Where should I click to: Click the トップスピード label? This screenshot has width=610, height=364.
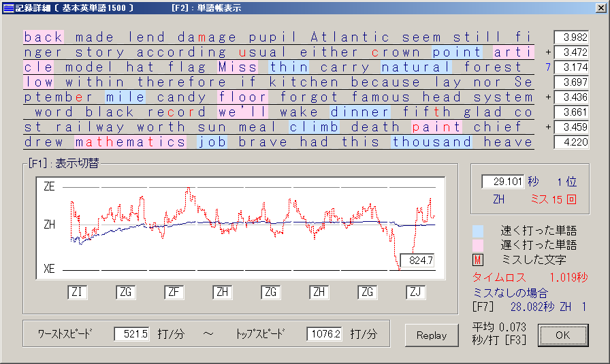(261, 333)
